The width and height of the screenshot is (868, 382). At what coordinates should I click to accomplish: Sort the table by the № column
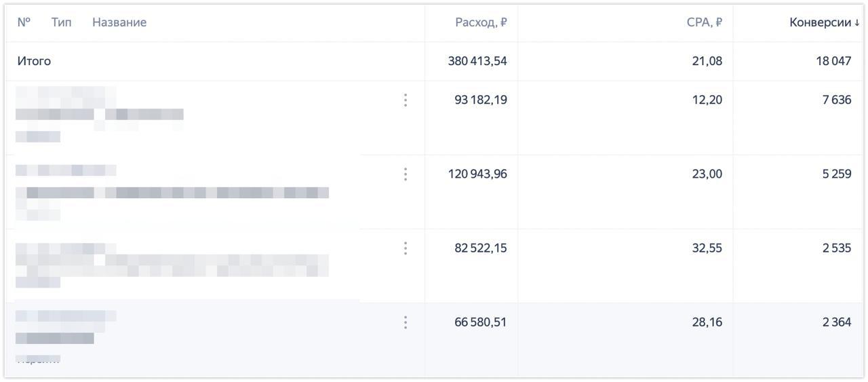[24, 22]
